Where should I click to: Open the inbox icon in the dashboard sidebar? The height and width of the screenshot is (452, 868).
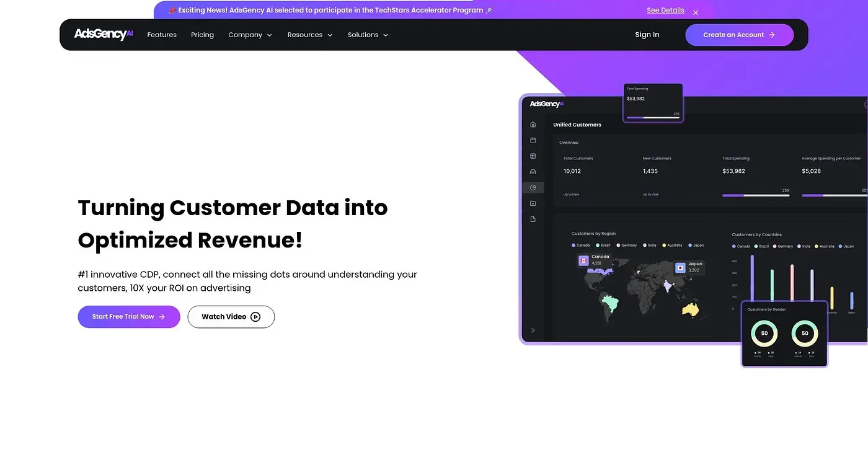pyautogui.click(x=533, y=172)
